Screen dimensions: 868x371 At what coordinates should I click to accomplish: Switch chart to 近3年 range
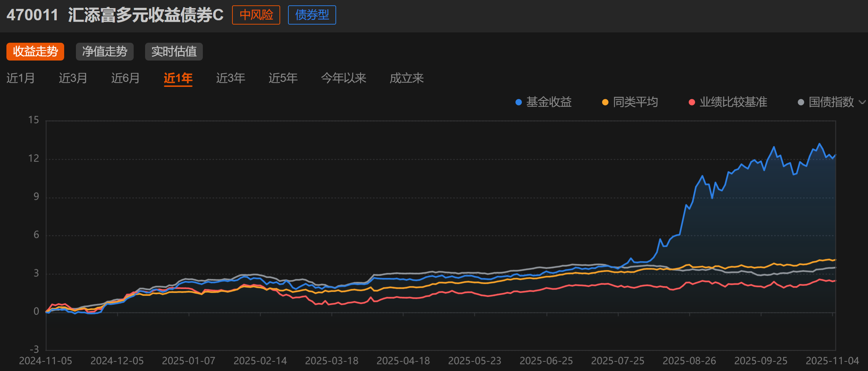[x=231, y=78]
